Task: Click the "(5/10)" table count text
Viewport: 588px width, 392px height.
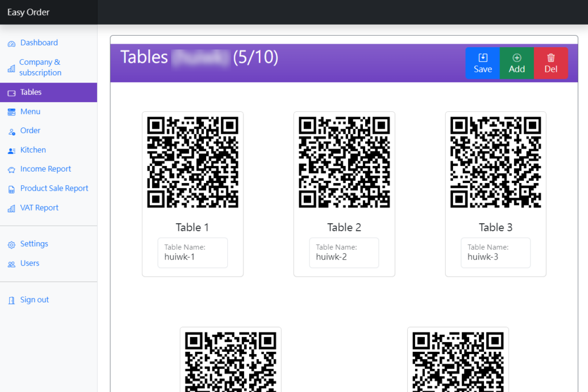Action: pyautogui.click(x=256, y=57)
